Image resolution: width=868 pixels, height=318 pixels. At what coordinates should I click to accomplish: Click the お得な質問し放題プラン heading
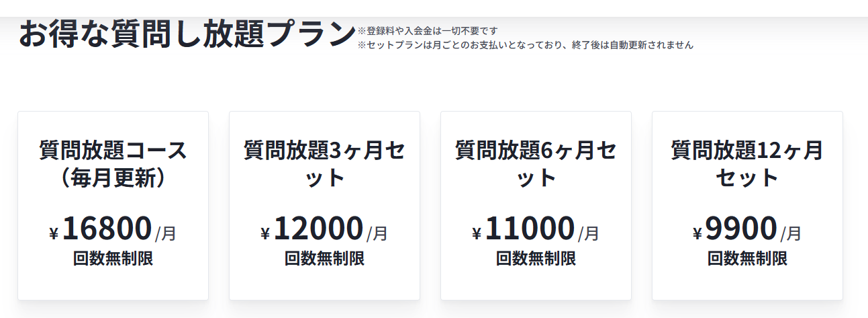(x=187, y=34)
